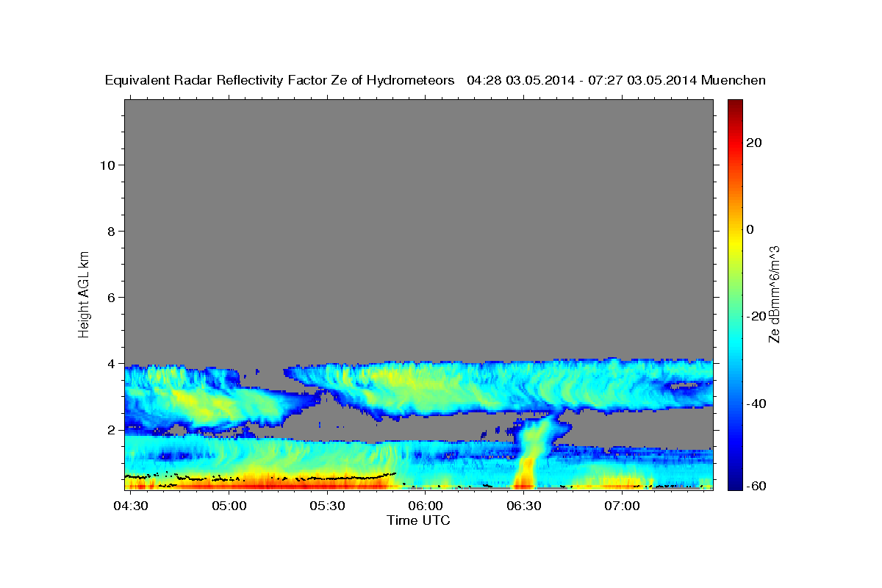This screenshot has height=588, width=882.
Task: Click the plot title text
Action: (435, 80)
